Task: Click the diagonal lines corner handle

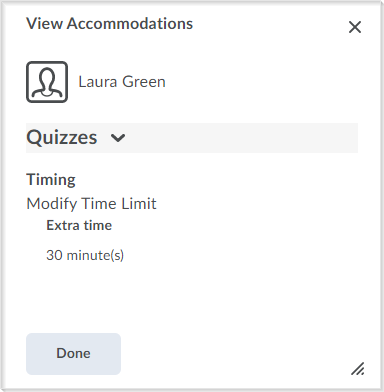Action: tap(358, 369)
